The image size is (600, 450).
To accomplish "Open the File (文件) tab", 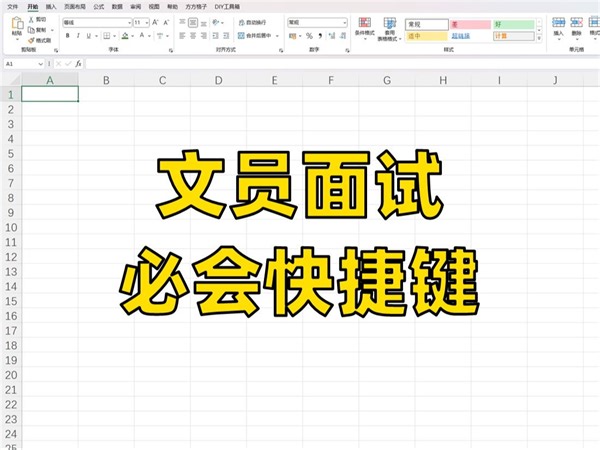I will (13, 7).
